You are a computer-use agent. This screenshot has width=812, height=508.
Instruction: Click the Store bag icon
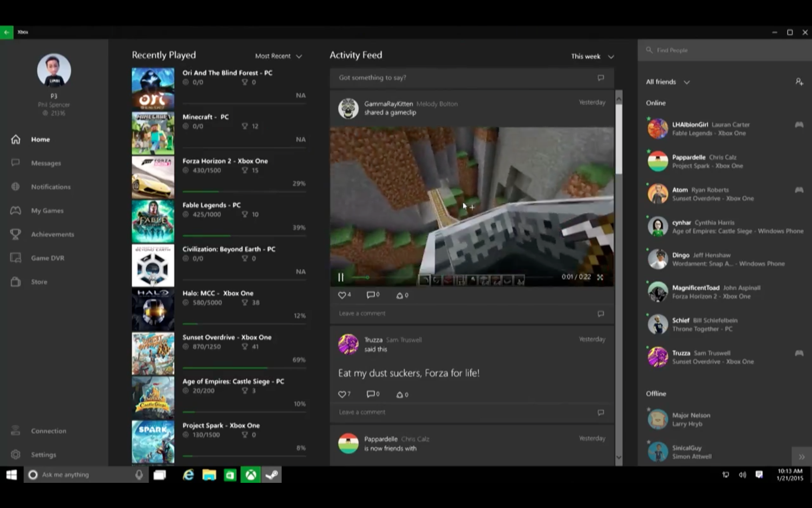tap(15, 282)
